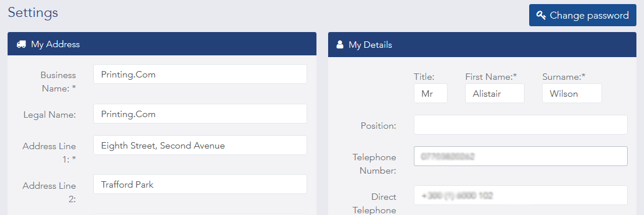Click the delivery truck icon in My Address
This screenshot has height=215, width=644.
pos(21,44)
